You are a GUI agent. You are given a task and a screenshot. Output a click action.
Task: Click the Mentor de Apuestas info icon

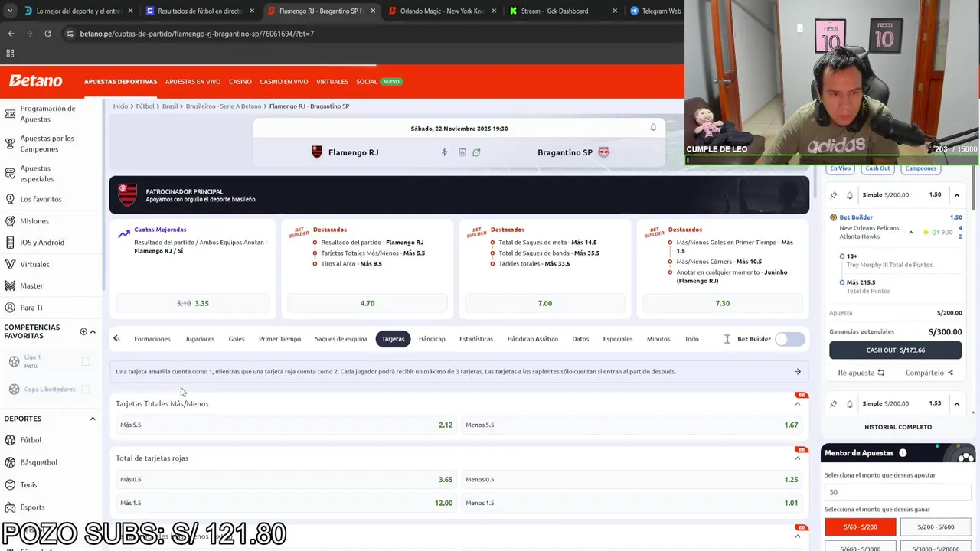click(x=903, y=453)
